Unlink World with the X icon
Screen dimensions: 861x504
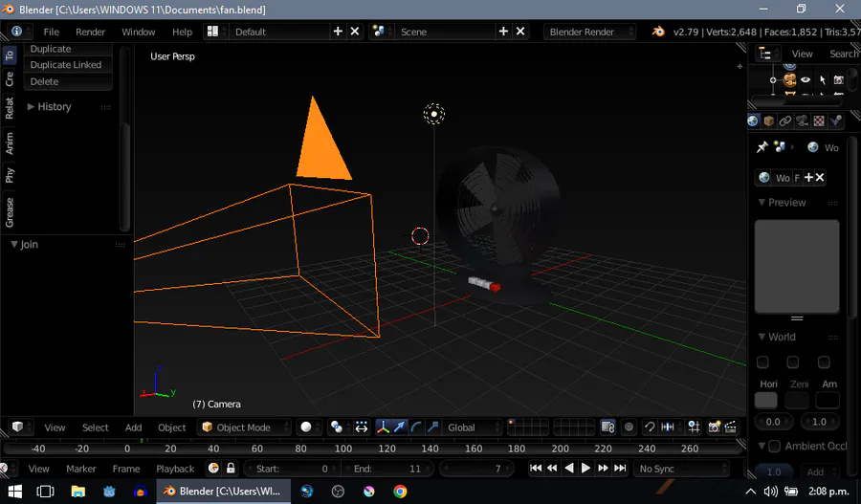click(x=820, y=177)
